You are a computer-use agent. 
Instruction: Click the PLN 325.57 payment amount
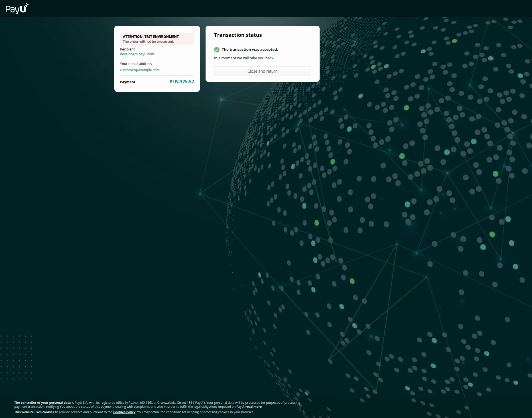(182, 82)
